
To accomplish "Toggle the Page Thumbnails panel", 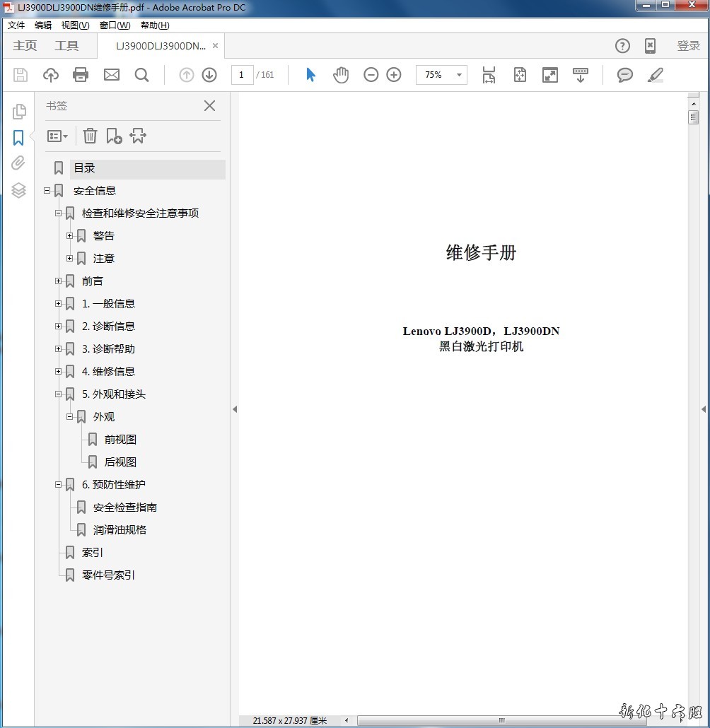I will [x=18, y=111].
